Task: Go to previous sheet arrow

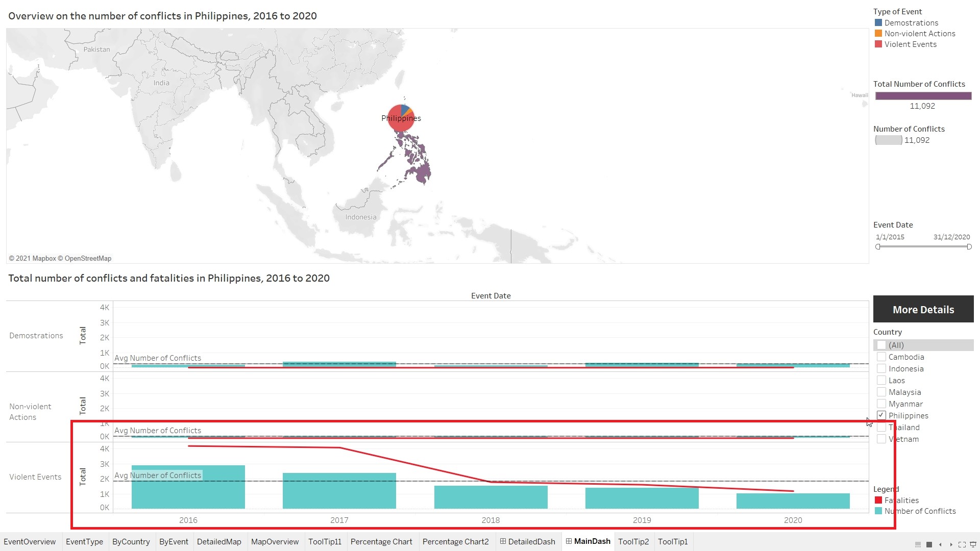Action: point(940,544)
